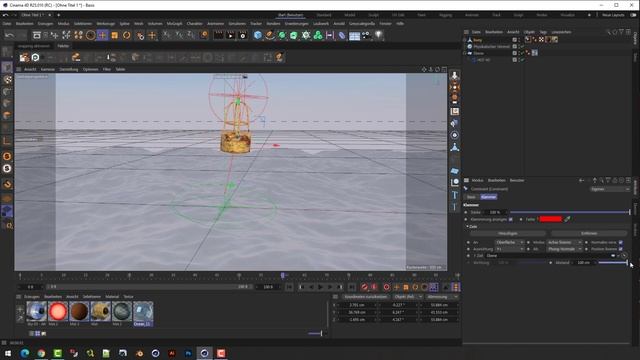The height and width of the screenshot is (360, 640).
Task: Click the orange circle tool in left palette
Action: point(7,156)
